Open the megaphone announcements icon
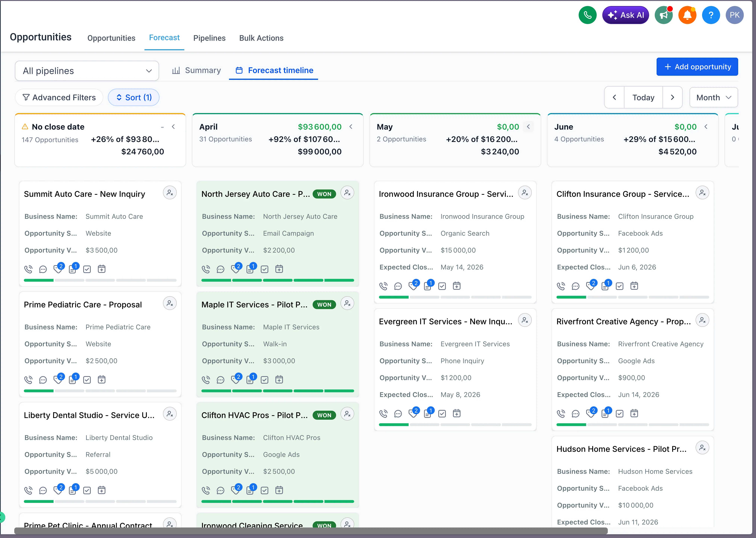The width and height of the screenshot is (756, 538). 664,15
